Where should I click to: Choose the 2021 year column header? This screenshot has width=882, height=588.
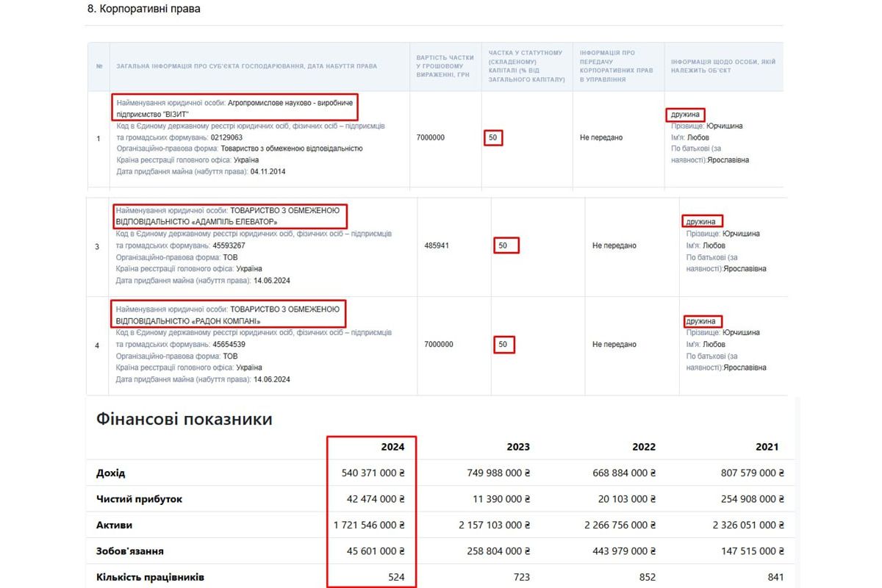click(767, 447)
